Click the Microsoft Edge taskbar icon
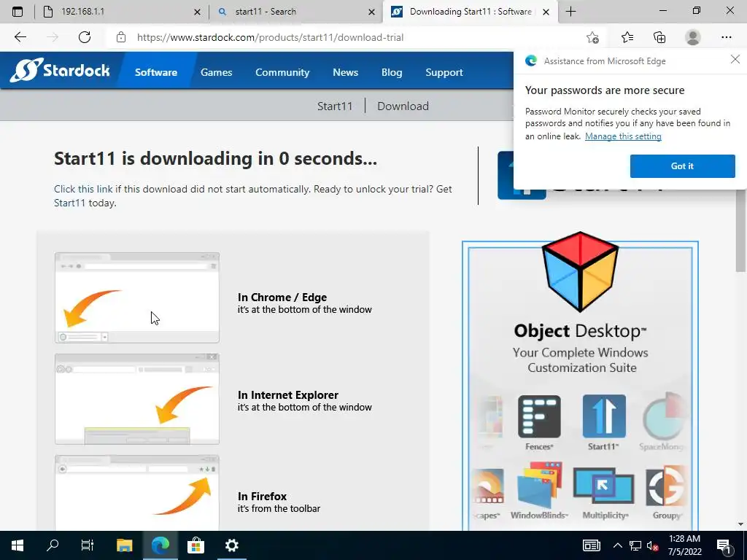The width and height of the screenshot is (747, 560). coord(160,545)
